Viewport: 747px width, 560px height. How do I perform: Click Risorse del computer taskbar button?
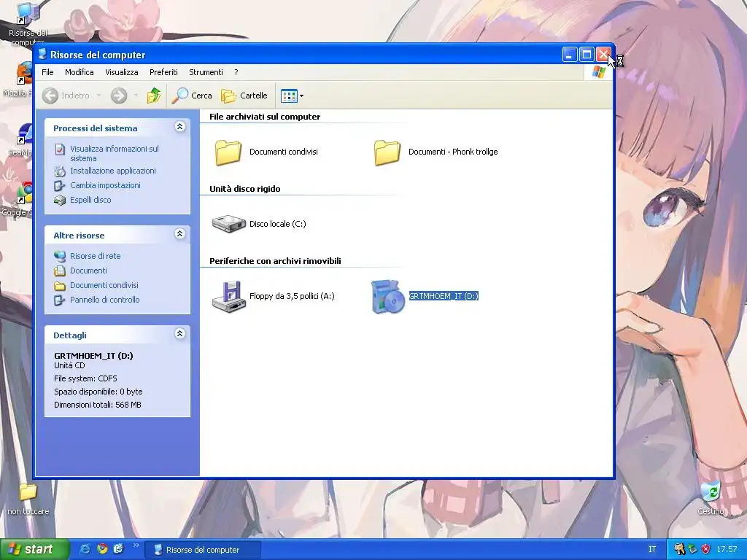pyautogui.click(x=203, y=550)
